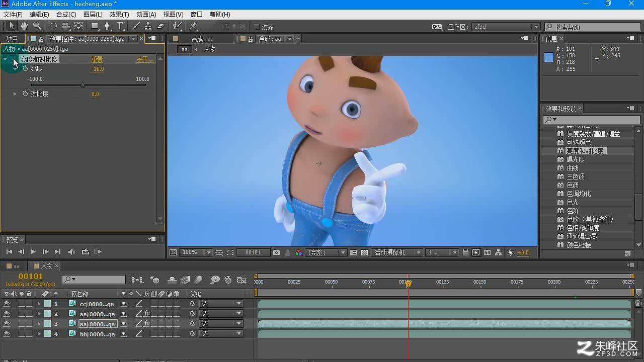Viewport: 644px width, 362px height.
Task: Click the region of interest icon
Action: pyautogui.click(x=230, y=252)
